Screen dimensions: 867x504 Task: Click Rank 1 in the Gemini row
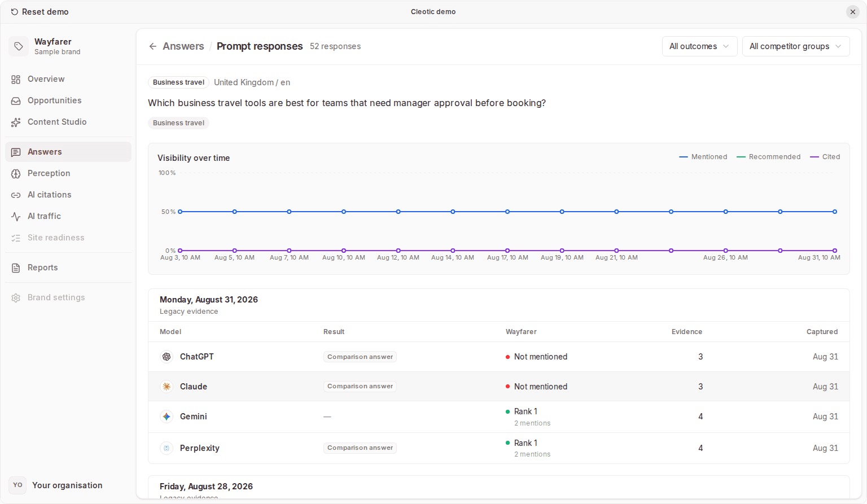[526, 411]
